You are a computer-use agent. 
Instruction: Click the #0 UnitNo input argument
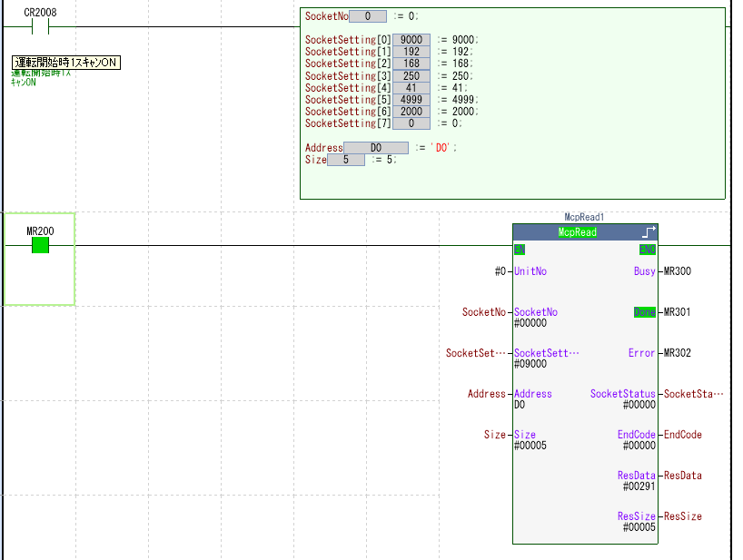pyautogui.click(x=500, y=271)
